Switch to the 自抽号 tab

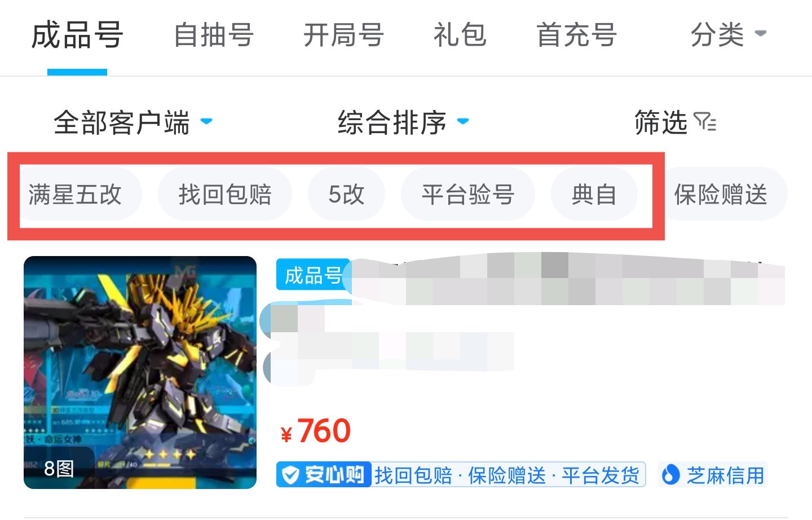point(214,35)
